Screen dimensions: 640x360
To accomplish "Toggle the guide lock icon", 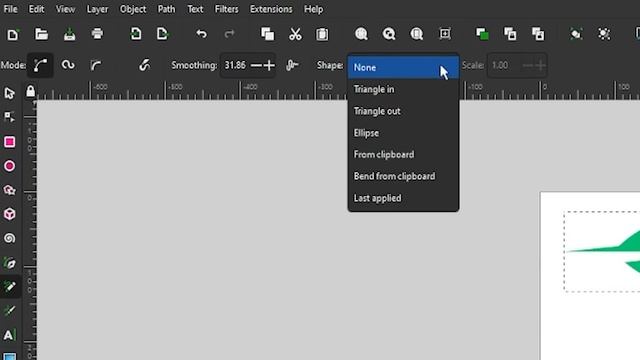I will [x=31, y=91].
